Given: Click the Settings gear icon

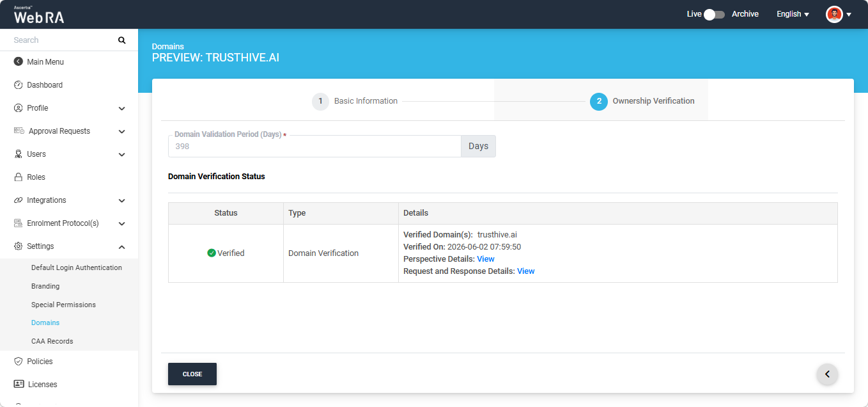Looking at the screenshot, I should 18,246.
